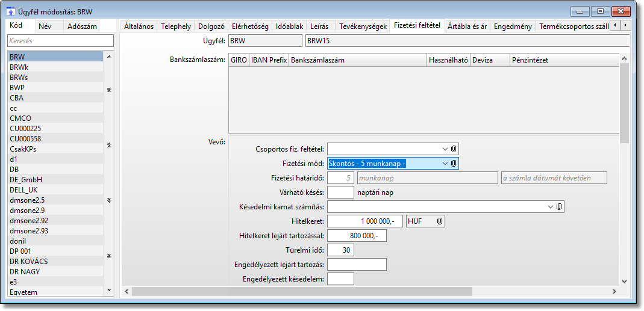Select donil in the customer list
This screenshot has height=311, width=644.
pos(56,241)
